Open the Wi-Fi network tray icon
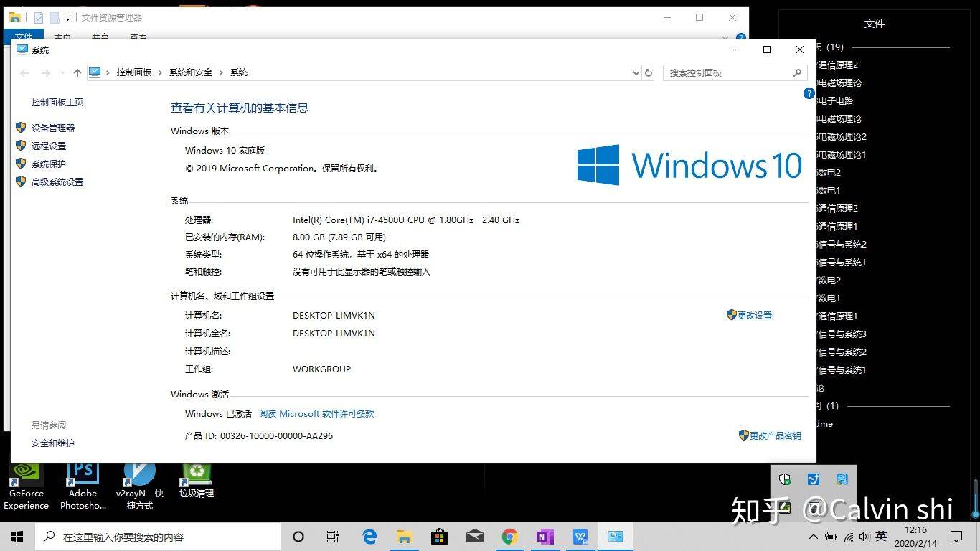The width and height of the screenshot is (980, 551). point(848,537)
